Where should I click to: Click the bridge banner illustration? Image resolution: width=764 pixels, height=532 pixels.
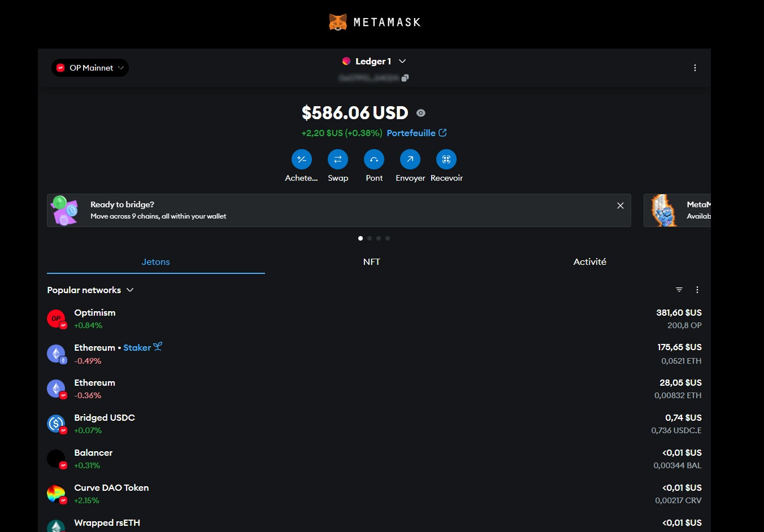tap(64, 210)
